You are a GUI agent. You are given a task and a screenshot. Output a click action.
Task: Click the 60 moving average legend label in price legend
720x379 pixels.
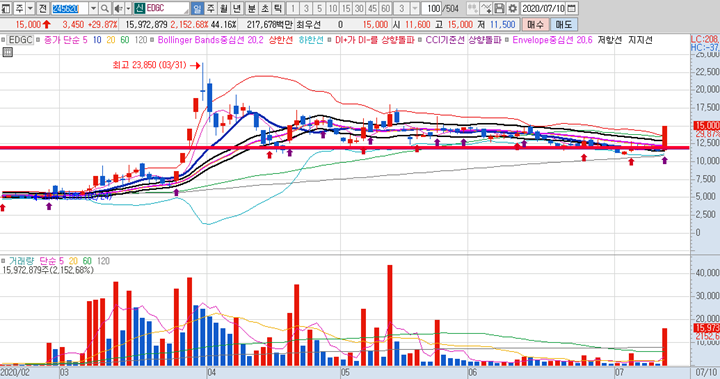click(124, 40)
